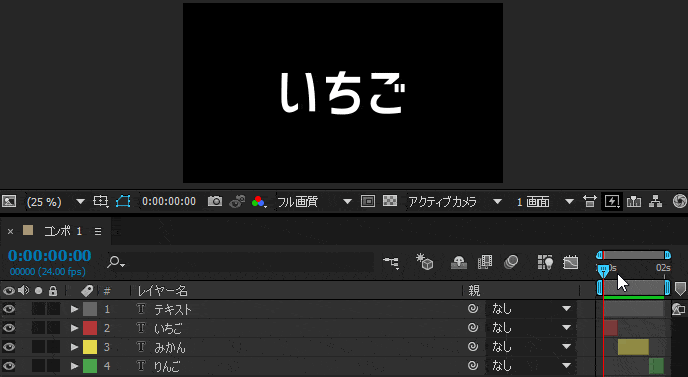The image size is (688, 377).
Task: Click the parent pick whip for テキスト layer
Action: click(473, 309)
